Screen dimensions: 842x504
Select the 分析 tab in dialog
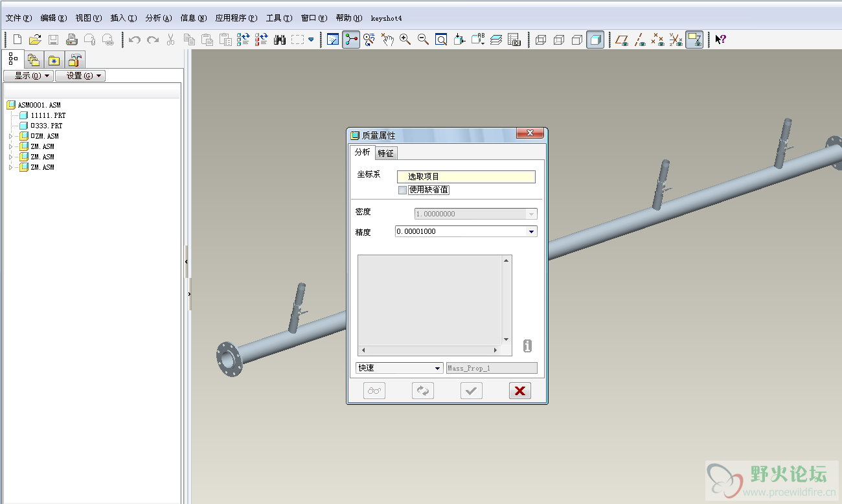click(362, 152)
